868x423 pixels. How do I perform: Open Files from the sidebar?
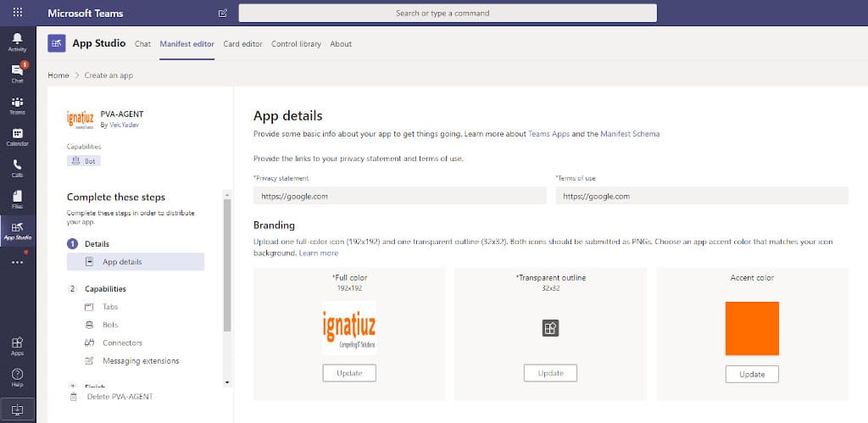point(17,200)
